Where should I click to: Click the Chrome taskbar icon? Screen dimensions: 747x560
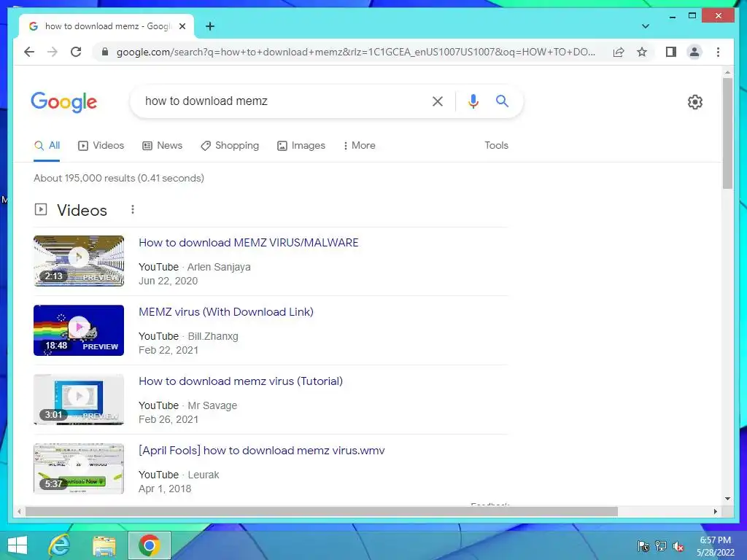coord(149,545)
